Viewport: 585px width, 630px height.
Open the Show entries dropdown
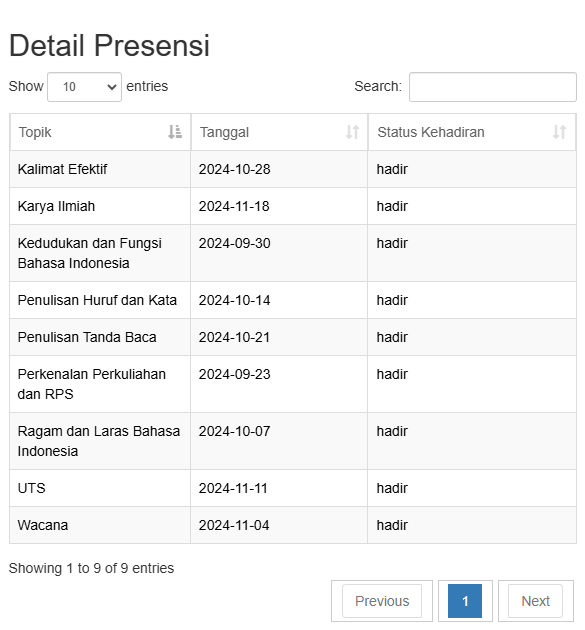pos(84,87)
